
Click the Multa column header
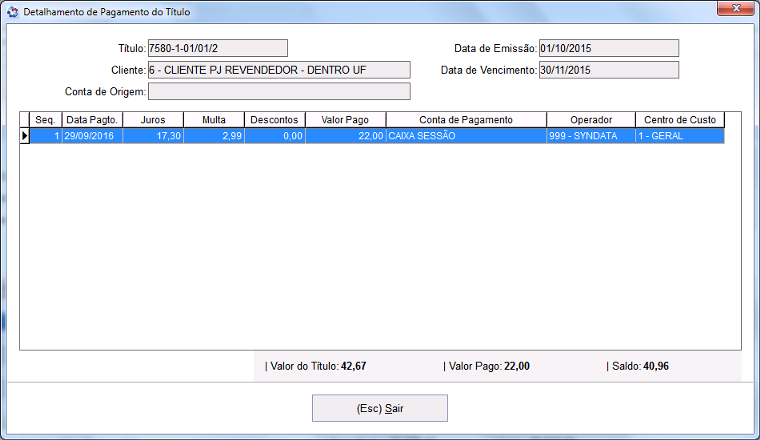coord(214,120)
